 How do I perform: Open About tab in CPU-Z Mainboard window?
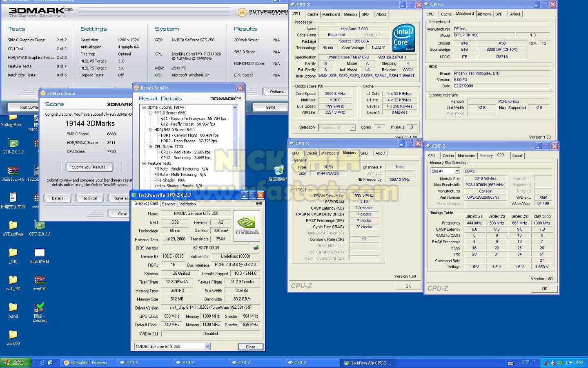click(515, 14)
